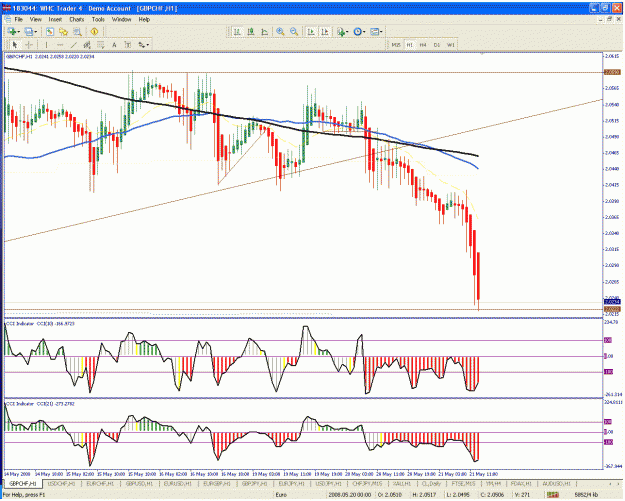The height and width of the screenshot is (501, 625).
Task: Switch to D1 timeframe
Action: (x=437, y=45)
